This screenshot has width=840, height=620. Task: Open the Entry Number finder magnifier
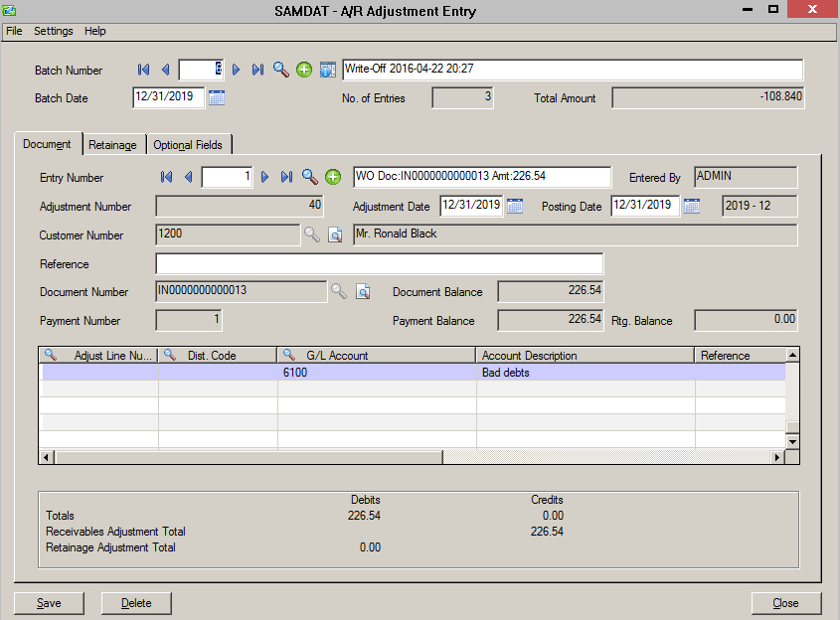[310, 177]
